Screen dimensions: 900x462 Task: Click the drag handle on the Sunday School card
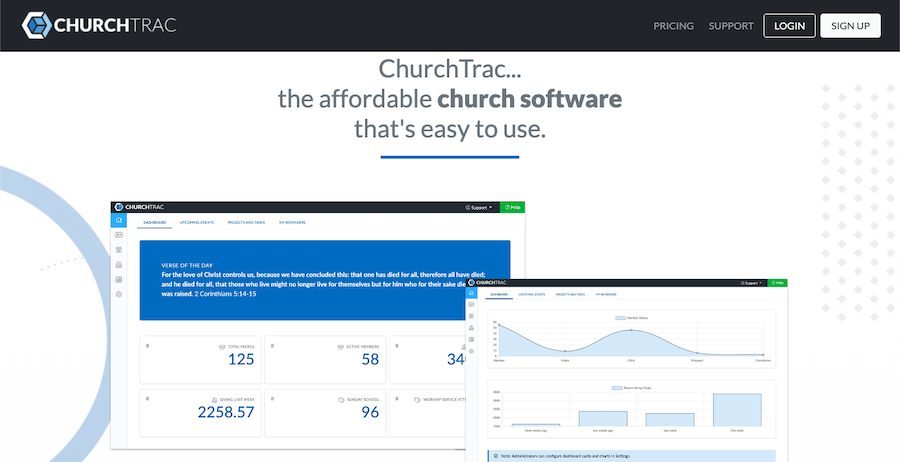(x=272, y=398)
